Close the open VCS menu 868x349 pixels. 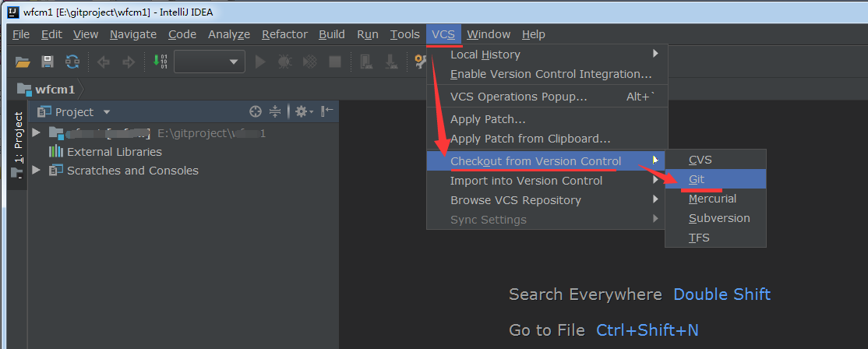443,34
